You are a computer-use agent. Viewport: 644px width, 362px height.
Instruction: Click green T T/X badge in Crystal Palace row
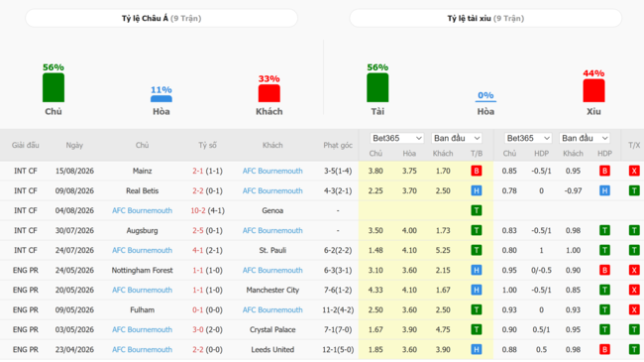point(634,329)
